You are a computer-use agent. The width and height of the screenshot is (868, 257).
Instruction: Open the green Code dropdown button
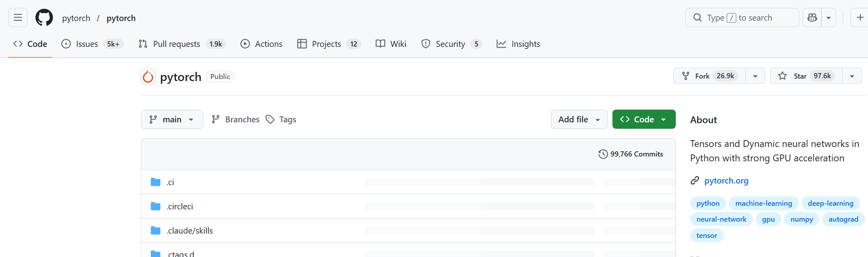tap(644, 119)
